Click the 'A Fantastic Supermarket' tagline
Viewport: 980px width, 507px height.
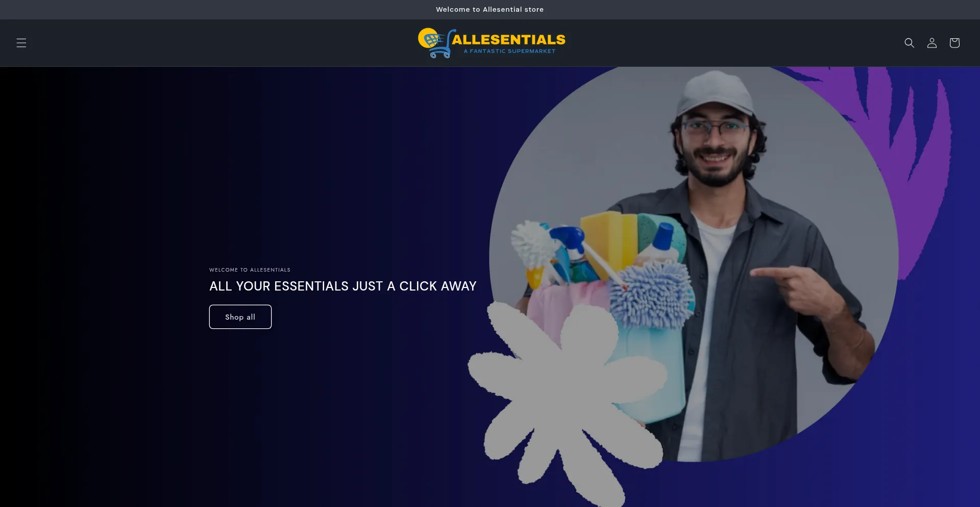point(509,51)
